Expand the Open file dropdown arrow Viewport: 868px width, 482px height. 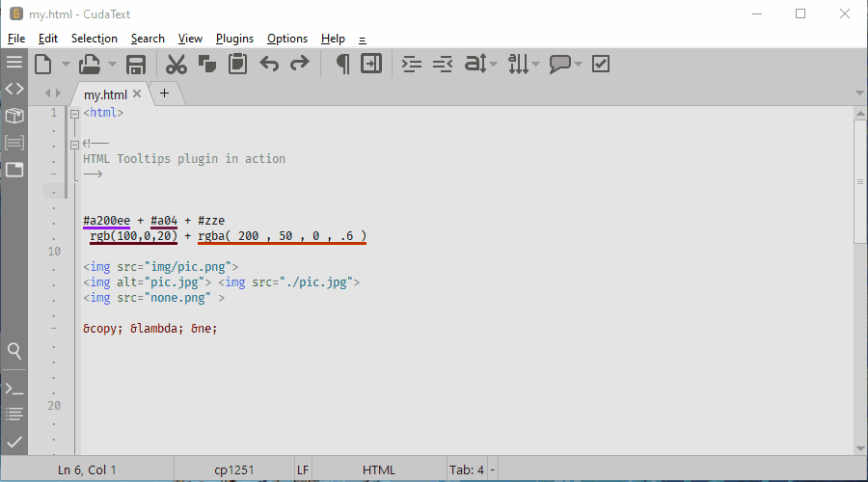[x=112, y=65]
